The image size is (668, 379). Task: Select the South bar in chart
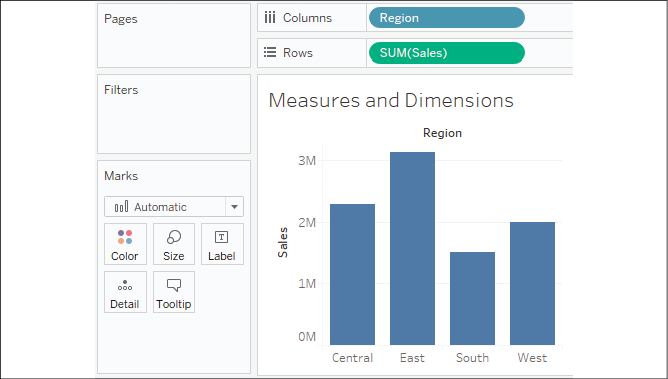472,298
